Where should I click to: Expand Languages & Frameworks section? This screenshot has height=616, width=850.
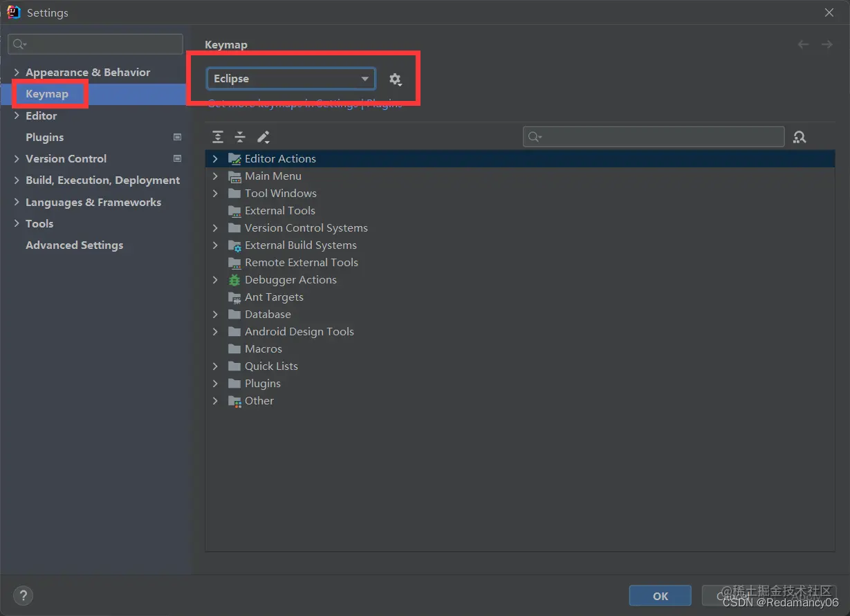17,202
